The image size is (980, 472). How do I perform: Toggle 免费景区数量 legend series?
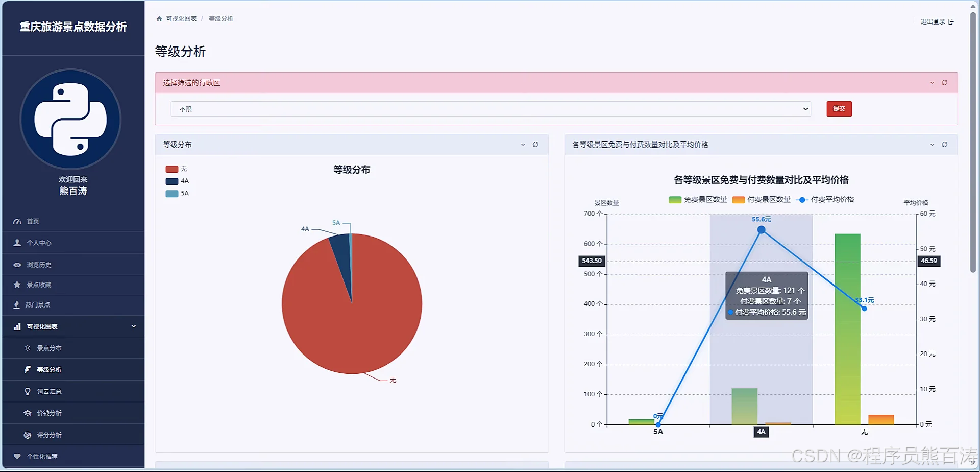coord(698,200)
